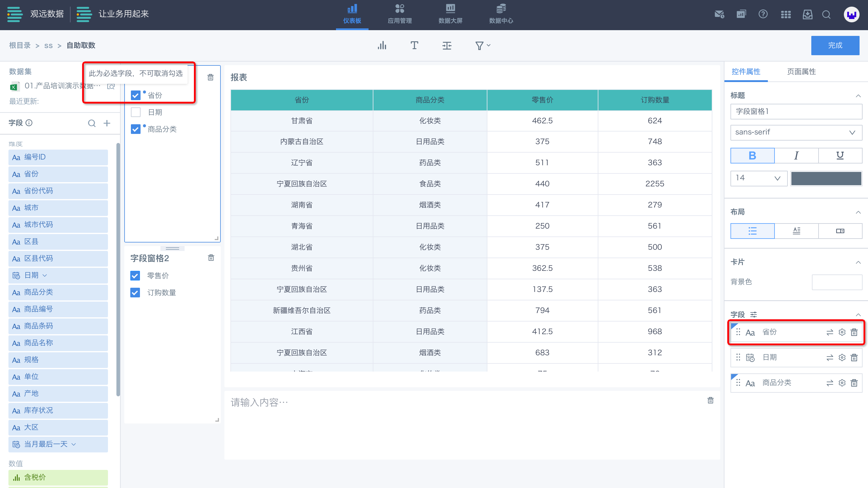The width and height of the screenshot is (868, 488).
Task: Click the help question mark icon
Action: (763, 14)
